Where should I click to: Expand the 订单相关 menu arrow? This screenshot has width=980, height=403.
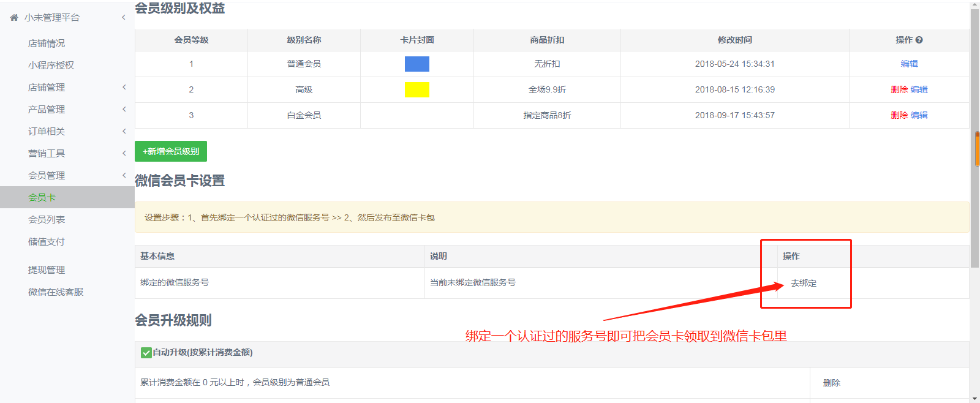(x=124, y=132)
